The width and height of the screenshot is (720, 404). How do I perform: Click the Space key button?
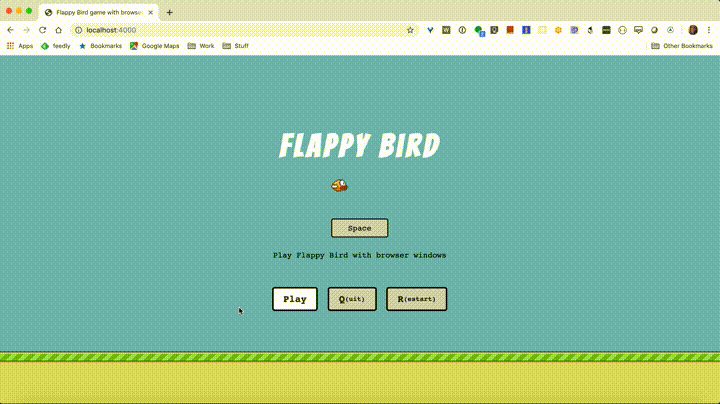[360, 228]
